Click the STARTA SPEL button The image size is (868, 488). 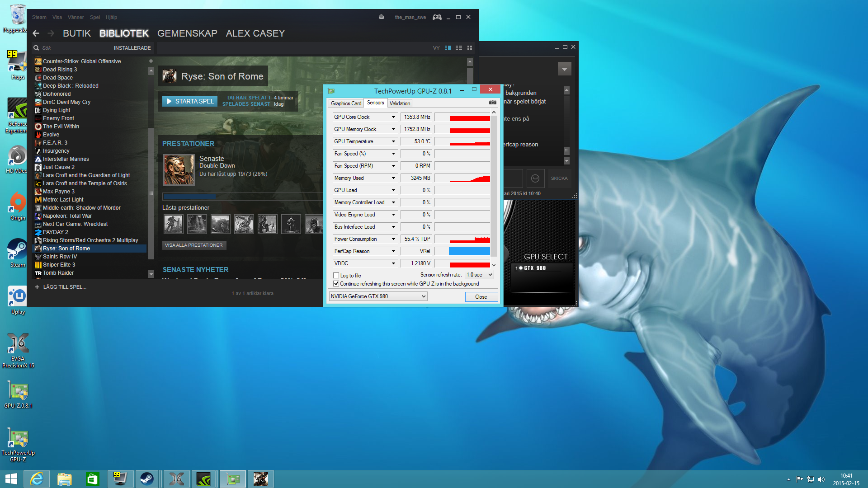pos(190,101)
